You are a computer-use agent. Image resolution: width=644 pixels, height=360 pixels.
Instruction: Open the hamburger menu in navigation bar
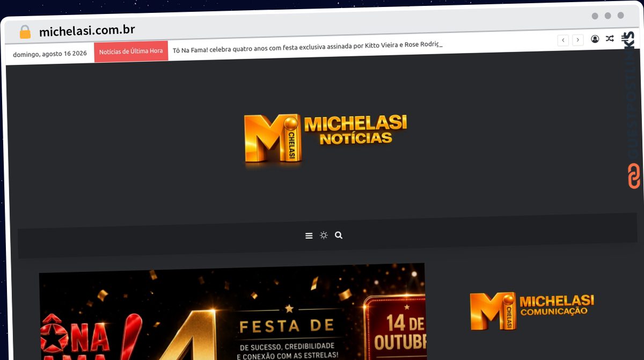(309, 236)
